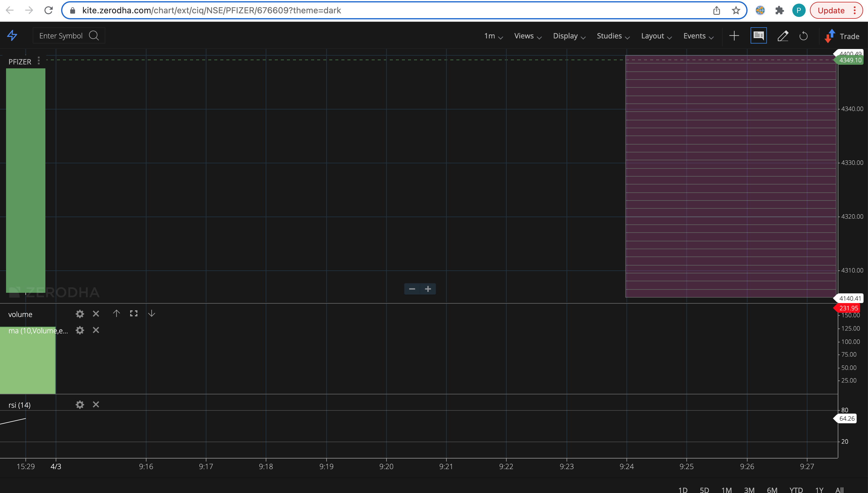This screenshot has height=493, width=868.
Task: Open volume panel settings gear
Action: point(80,314)
